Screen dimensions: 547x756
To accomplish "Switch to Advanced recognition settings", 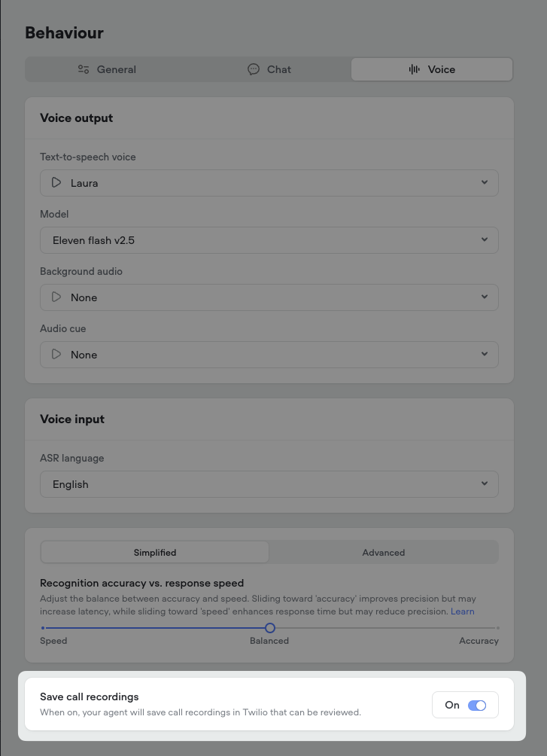I will coord(383,552).
